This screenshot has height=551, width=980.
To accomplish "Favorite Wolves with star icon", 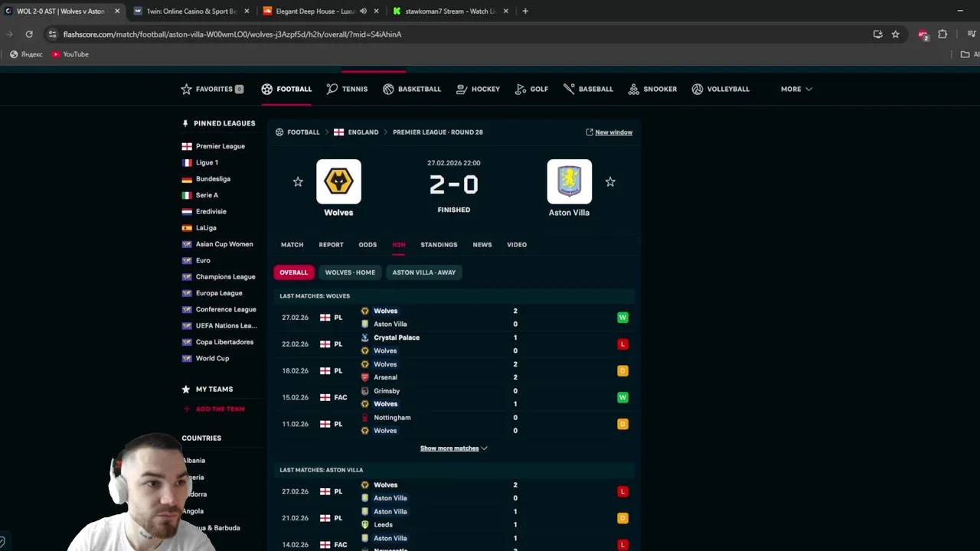I will 298,181.
